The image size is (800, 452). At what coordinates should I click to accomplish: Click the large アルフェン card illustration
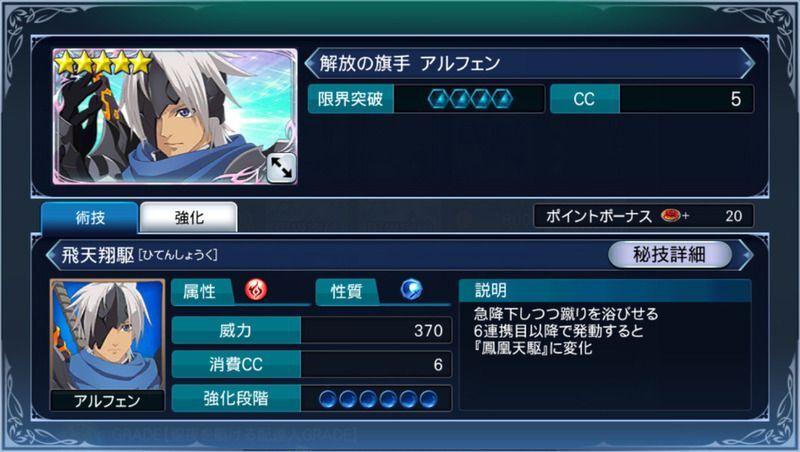point(175,116)
